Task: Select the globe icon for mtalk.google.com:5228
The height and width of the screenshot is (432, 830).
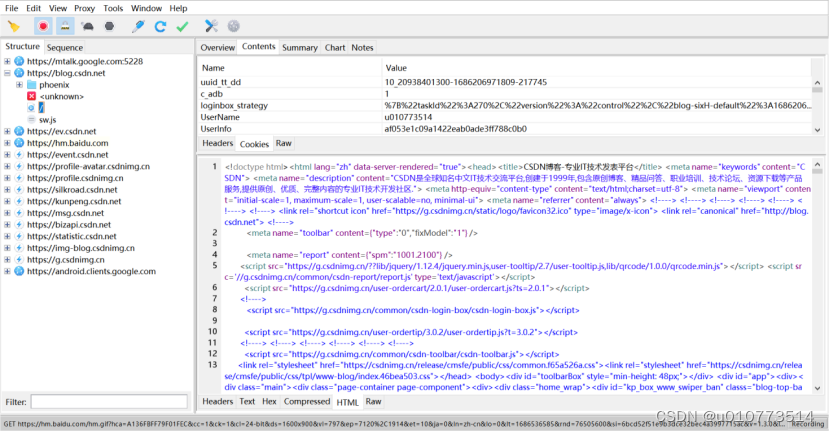Action: pos(19,61)
